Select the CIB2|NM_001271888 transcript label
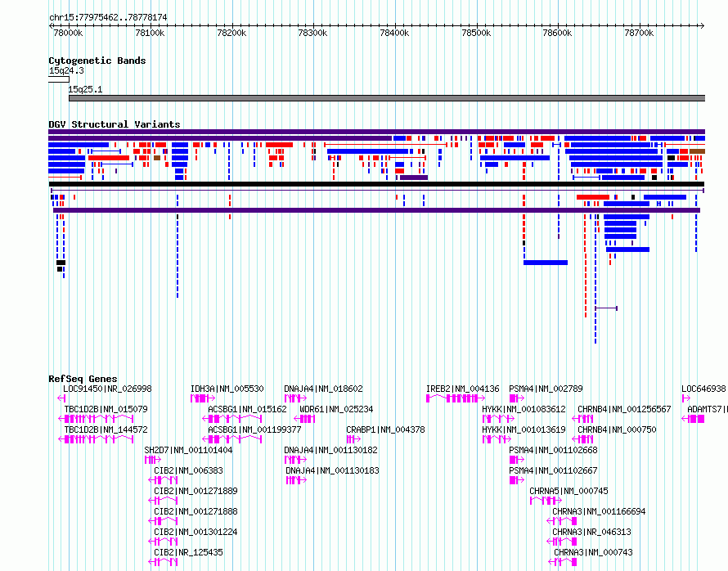Image resolution: width=728 pixels, height=571 pixels. click(x=196, y=511)
